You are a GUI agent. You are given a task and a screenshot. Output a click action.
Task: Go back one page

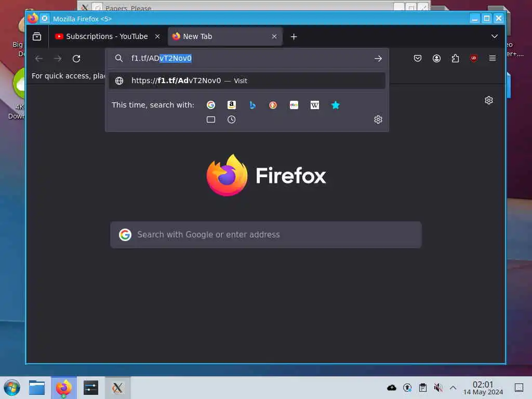38,58
